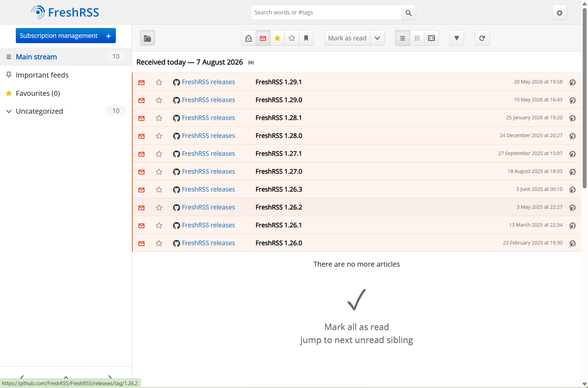Open article title FreshRSS 1.29.0

coord(279,100)
